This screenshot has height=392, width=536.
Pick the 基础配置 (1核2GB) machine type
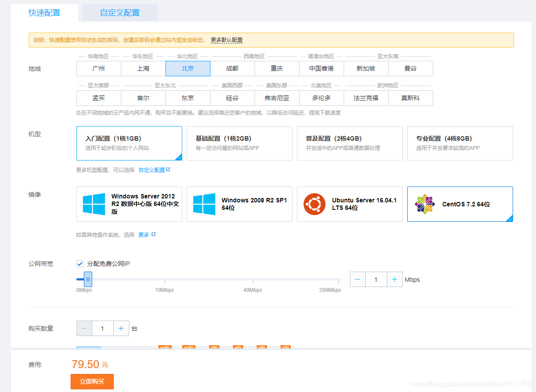(240, 143)
